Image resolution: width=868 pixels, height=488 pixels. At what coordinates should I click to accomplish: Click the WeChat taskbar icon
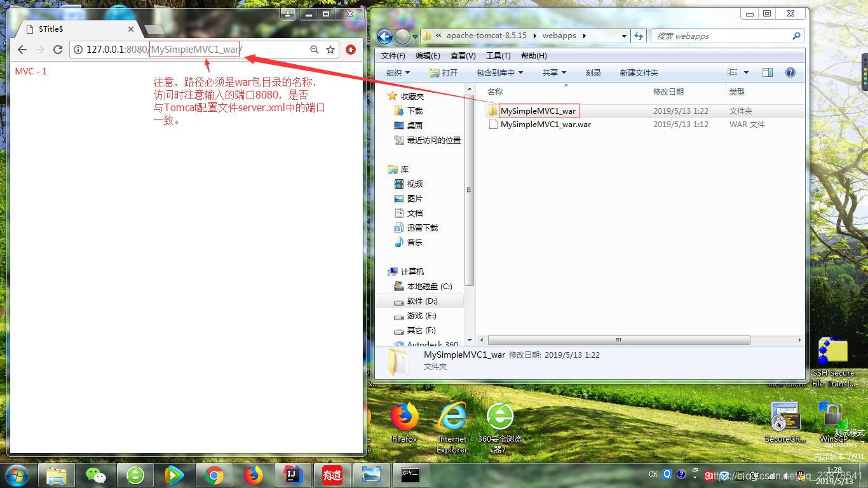point(96,475)
